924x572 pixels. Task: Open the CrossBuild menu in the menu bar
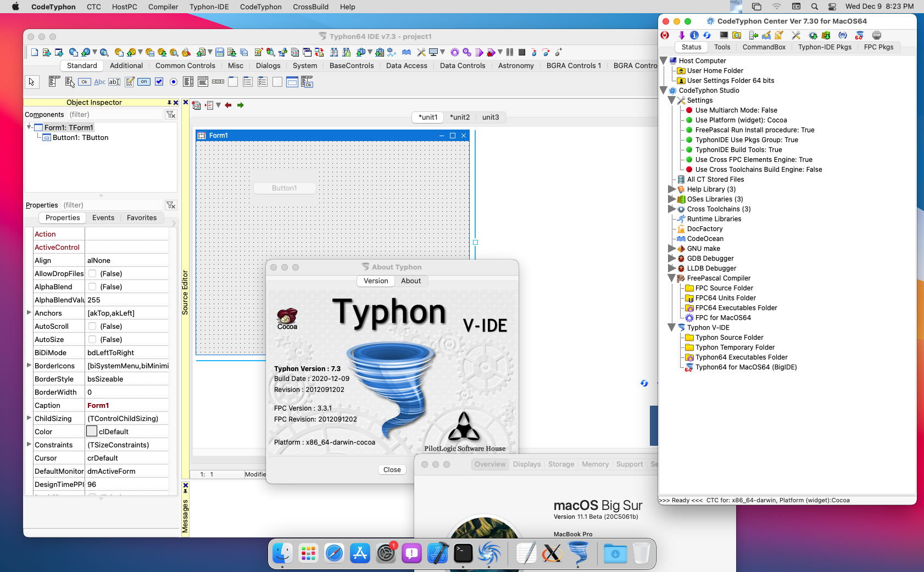coord(310,7)
